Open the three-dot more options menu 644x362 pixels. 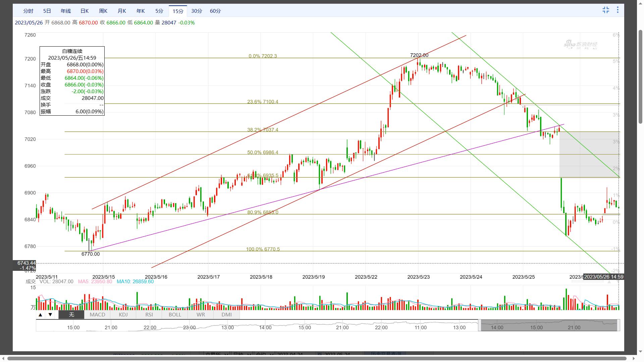618,10
